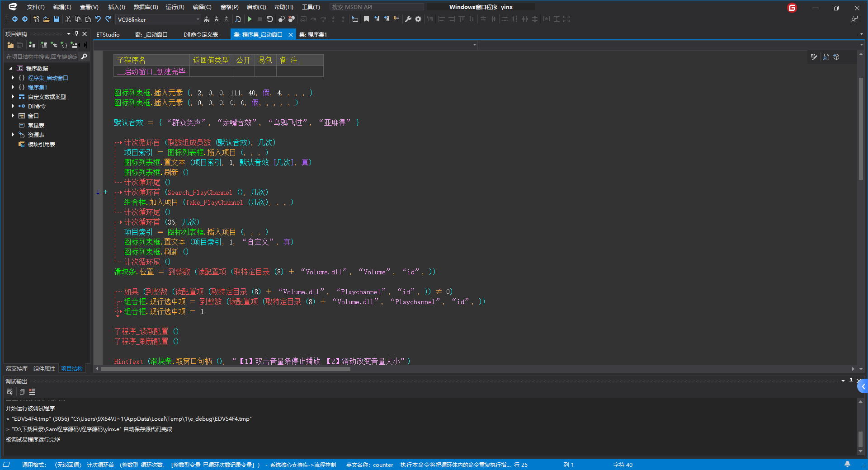Click the notification bell in status bar
Image resolution: width=868 pixels, height=470 pixels.
[848, 464]
